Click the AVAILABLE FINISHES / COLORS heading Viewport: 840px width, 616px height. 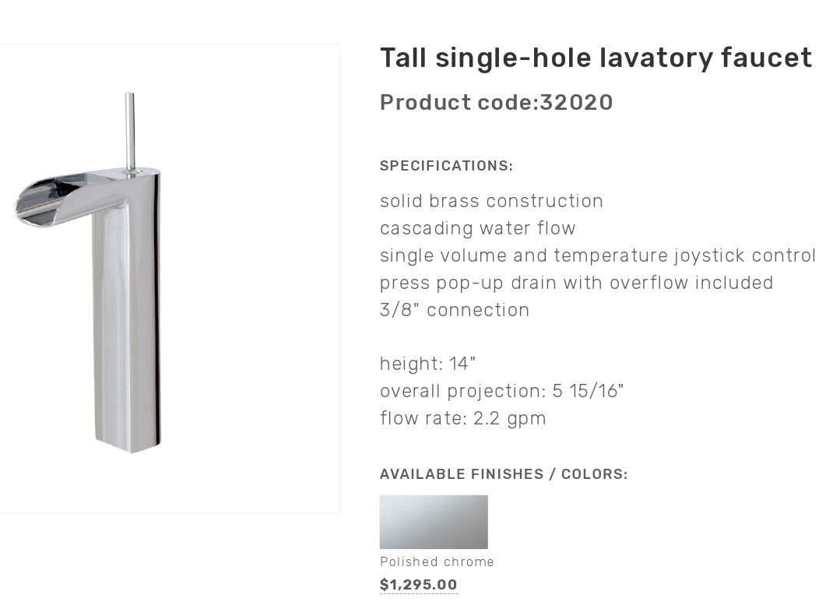[503, 474]
